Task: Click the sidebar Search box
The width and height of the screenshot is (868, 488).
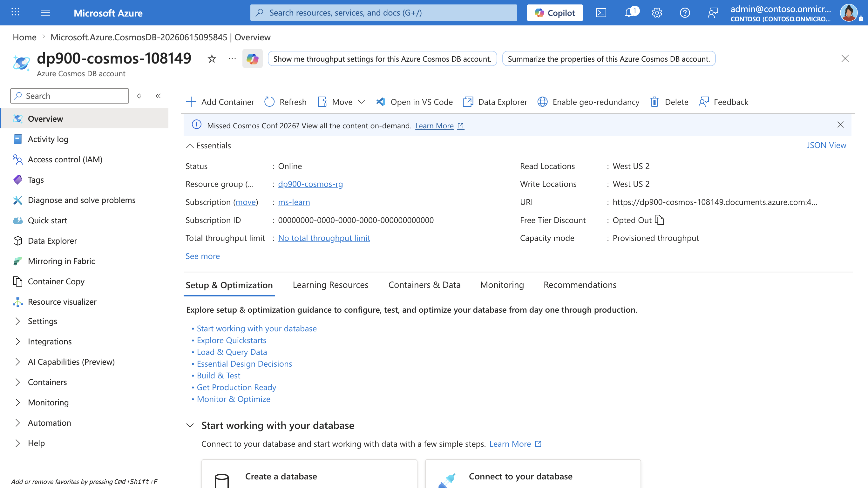Action: (x=69, y=96)
